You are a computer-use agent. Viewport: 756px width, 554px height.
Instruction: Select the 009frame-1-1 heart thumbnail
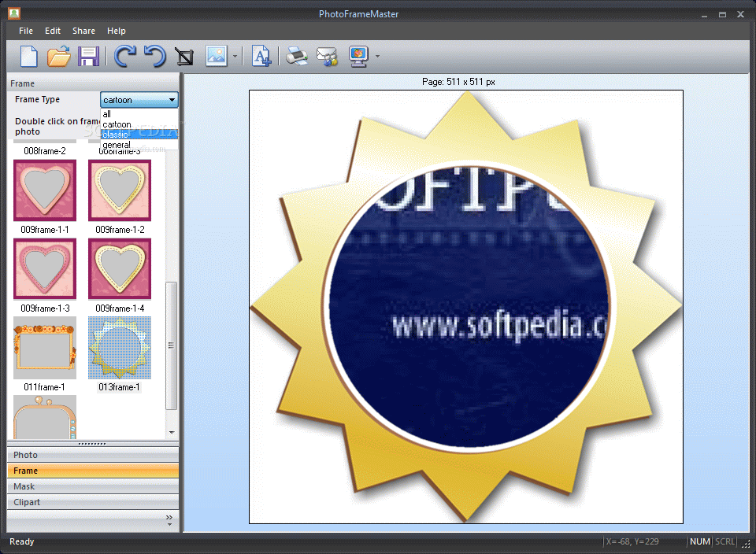coord(45,190)
